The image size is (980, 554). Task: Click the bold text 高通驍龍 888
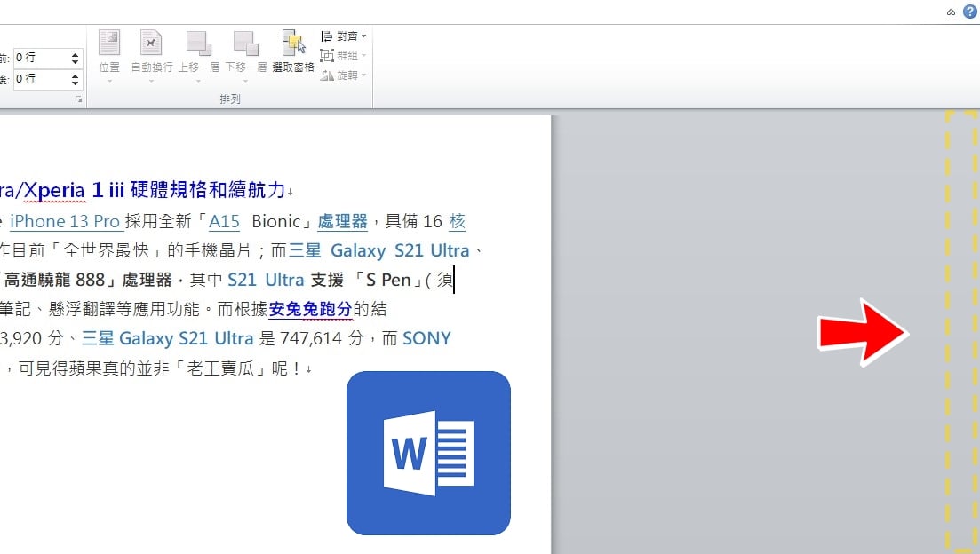(54, 280)
